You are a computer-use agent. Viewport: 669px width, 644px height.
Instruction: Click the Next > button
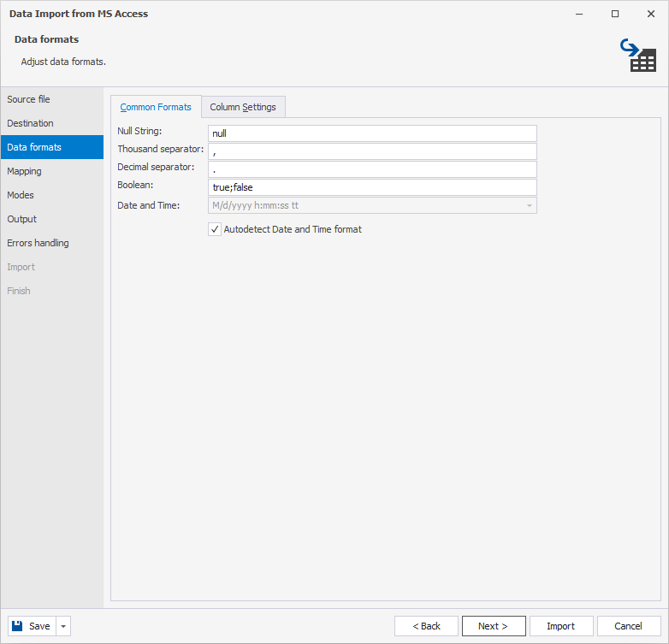[x=494, y=626]
